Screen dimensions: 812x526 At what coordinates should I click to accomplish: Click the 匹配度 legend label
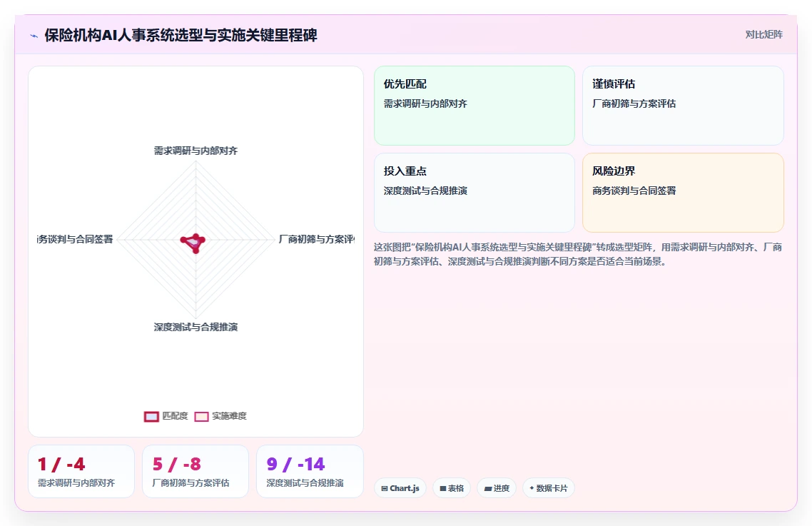[x=175, y=416]
